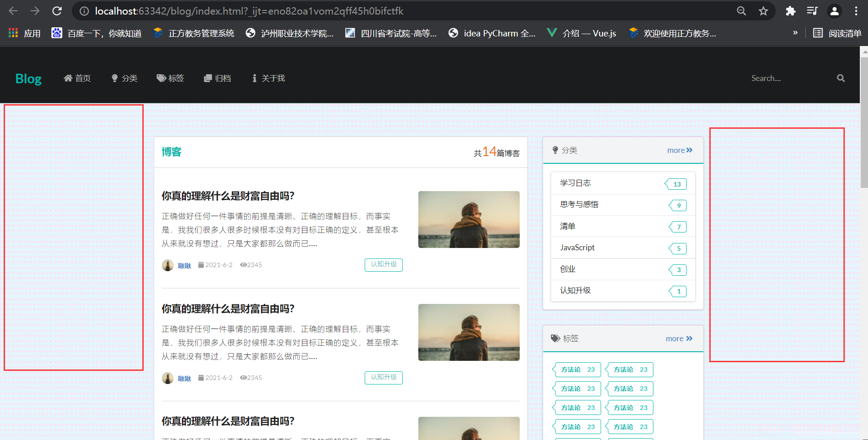Click the Blog logo
This screenshot has height=440, width=868.
(x=28, y=79)
